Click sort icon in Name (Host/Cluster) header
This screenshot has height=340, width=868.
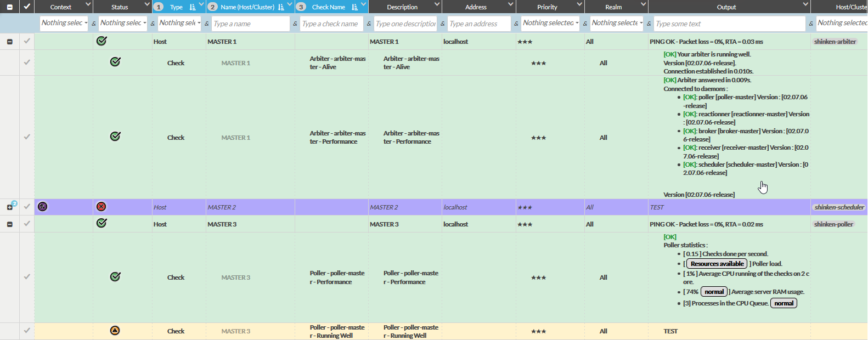[281, 7]
